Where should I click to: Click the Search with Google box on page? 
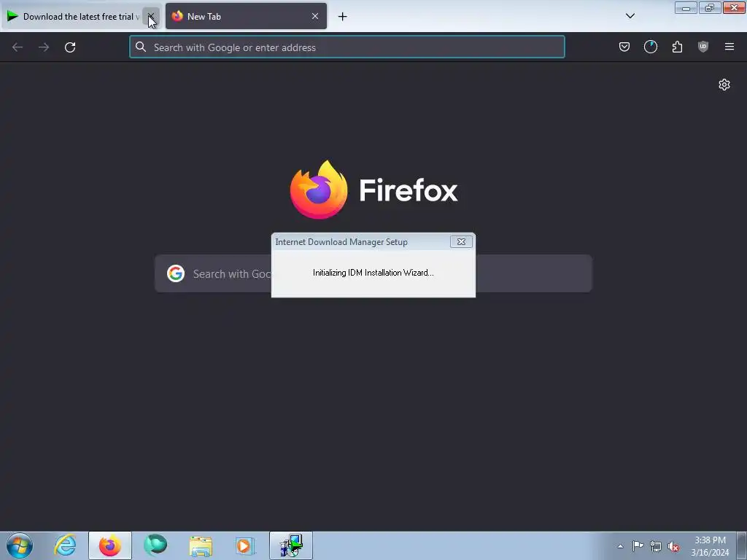(373, 273)
